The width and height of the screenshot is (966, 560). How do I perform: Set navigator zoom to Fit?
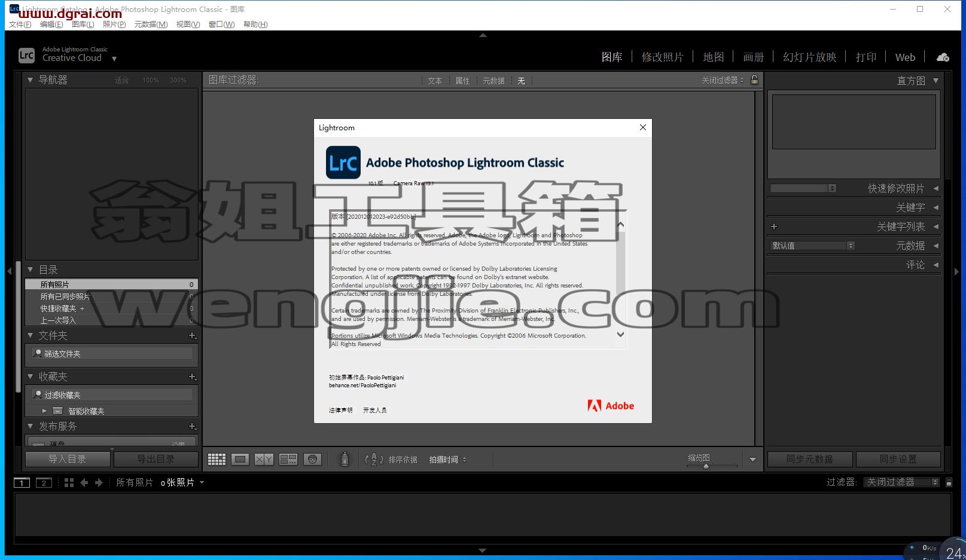(121, 80)
